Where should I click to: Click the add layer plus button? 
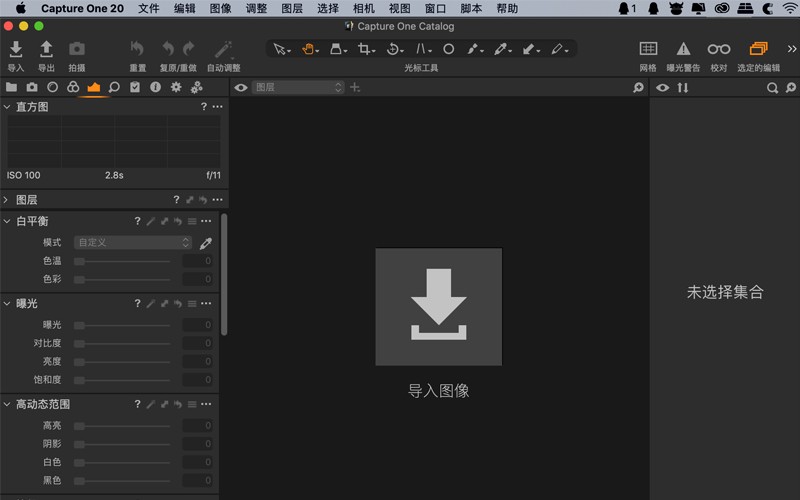(x=355, y=88)
